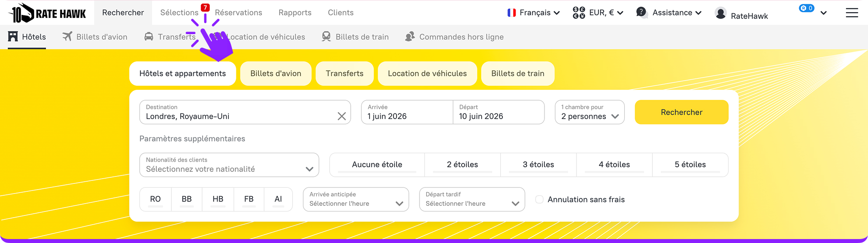The width and height of the screenshot is (868, 243).
Task: Open the hamburger menu icon
Action: (852, 13)
